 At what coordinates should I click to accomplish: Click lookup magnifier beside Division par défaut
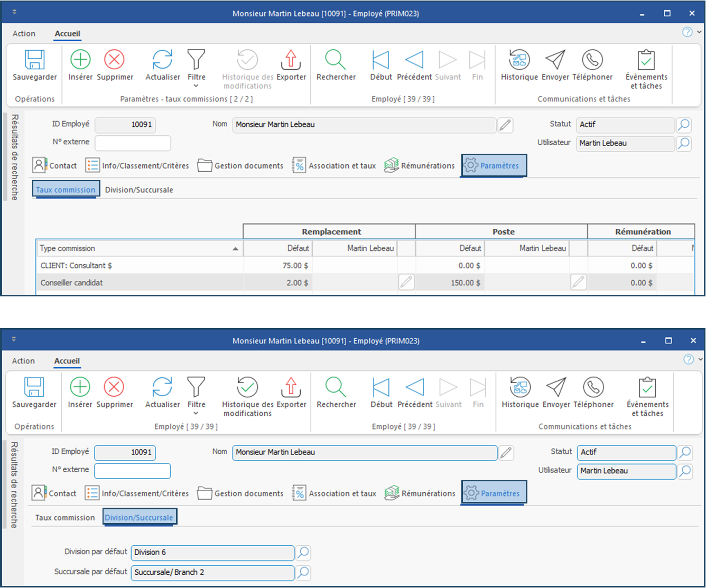(x=303, y=553)
